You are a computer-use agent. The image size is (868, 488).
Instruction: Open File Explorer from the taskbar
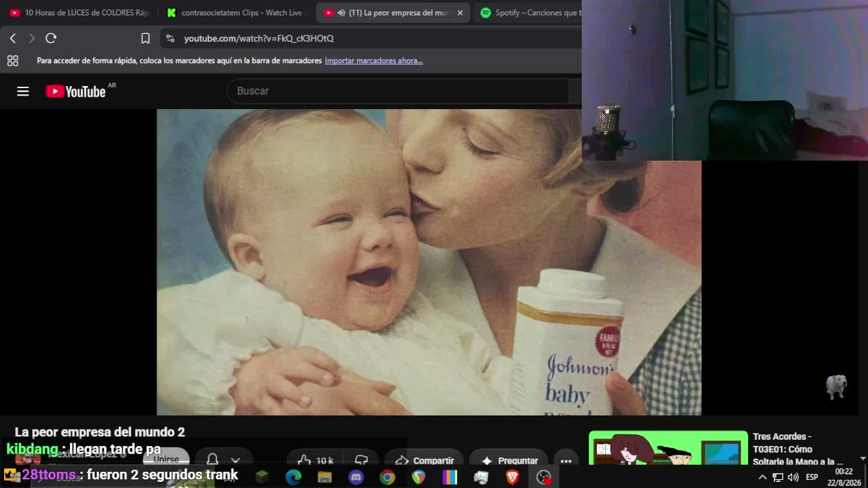(x=325, y=477)
